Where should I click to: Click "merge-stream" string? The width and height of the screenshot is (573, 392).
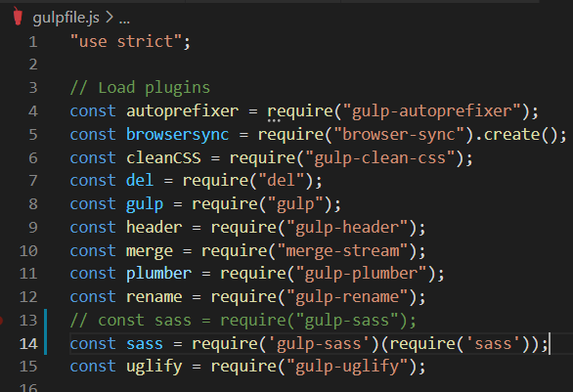[x=342, y=251]
